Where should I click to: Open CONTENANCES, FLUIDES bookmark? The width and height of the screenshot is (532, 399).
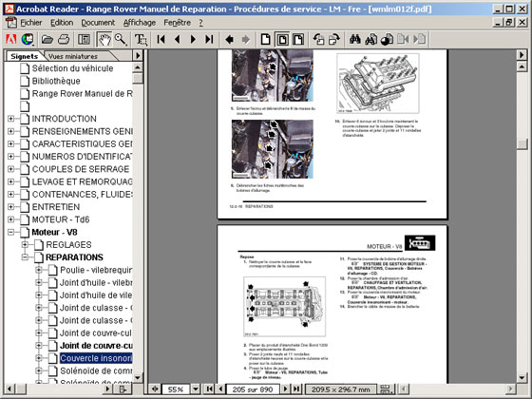click(82, 195)
